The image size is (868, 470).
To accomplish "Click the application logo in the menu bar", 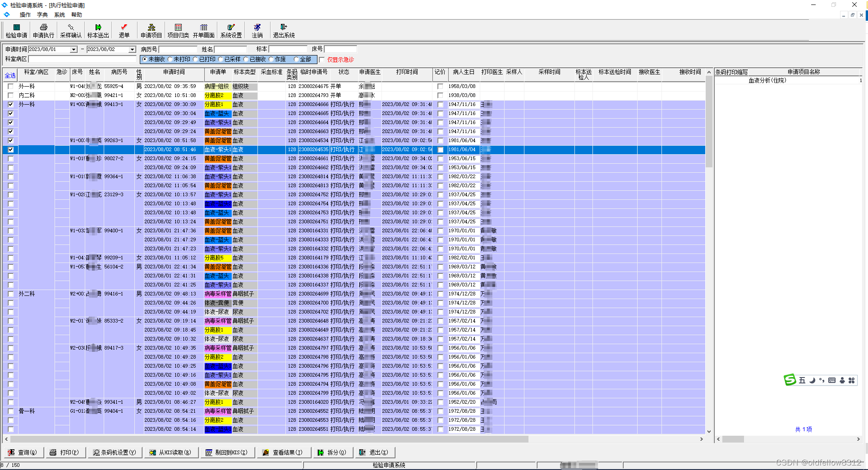I will [x=7, y=14].
